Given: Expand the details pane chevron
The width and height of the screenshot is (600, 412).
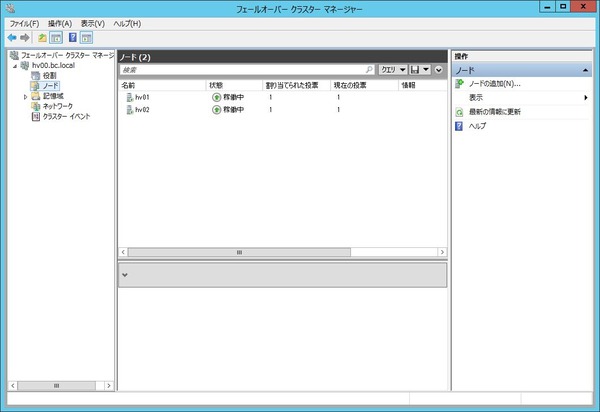Looking at the screenshot, I should (x=125, y=275).
